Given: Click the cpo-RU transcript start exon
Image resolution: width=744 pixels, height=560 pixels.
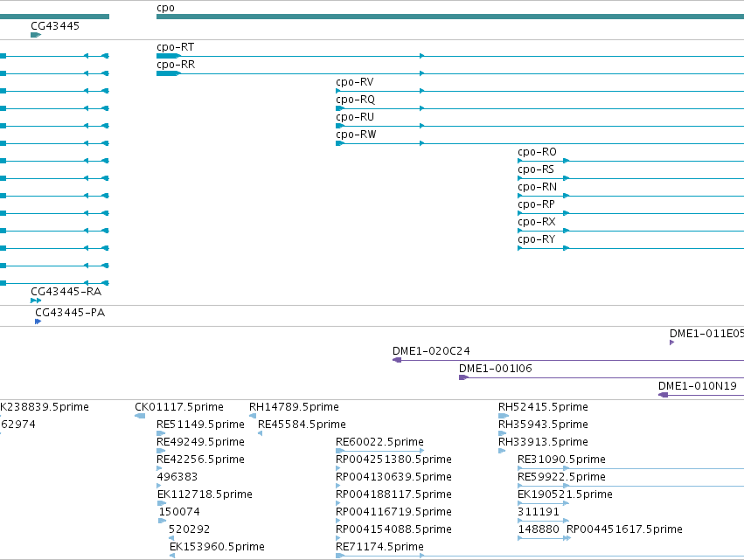Looking at the screenshot, I should click(340, 126).
